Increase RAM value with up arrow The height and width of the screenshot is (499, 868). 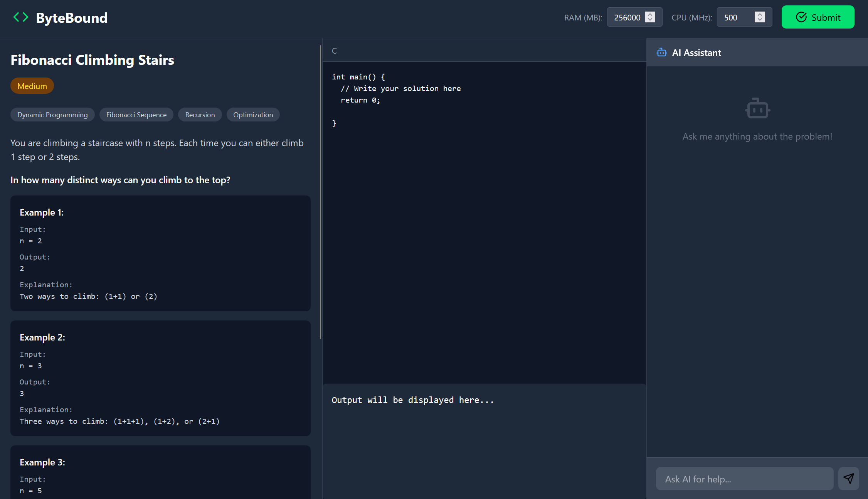pos(650,15)
